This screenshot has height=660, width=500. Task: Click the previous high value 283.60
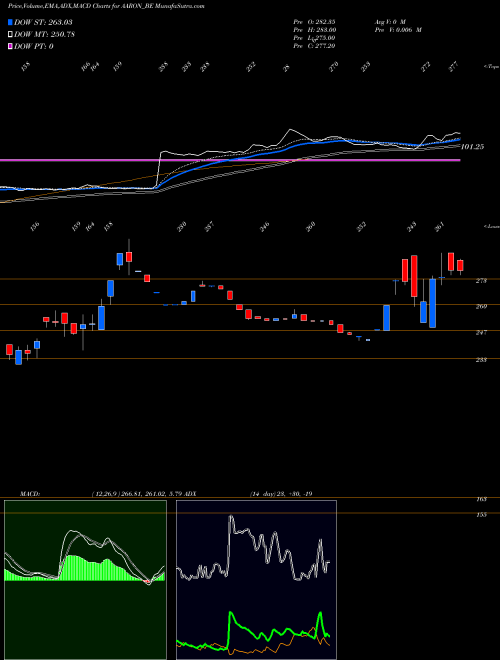(325, 30)
